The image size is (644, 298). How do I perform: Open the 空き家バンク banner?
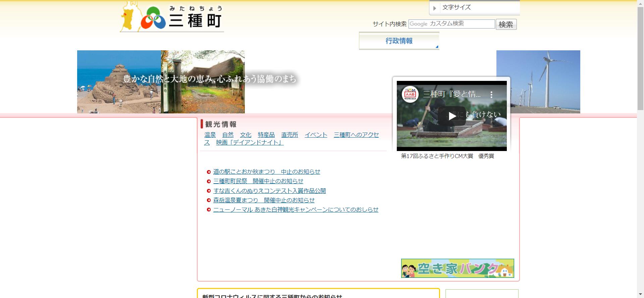click(458, 268)
